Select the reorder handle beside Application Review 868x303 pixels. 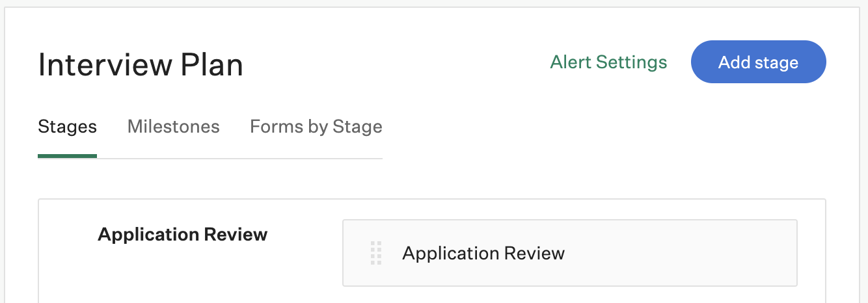tap(376, 253)
